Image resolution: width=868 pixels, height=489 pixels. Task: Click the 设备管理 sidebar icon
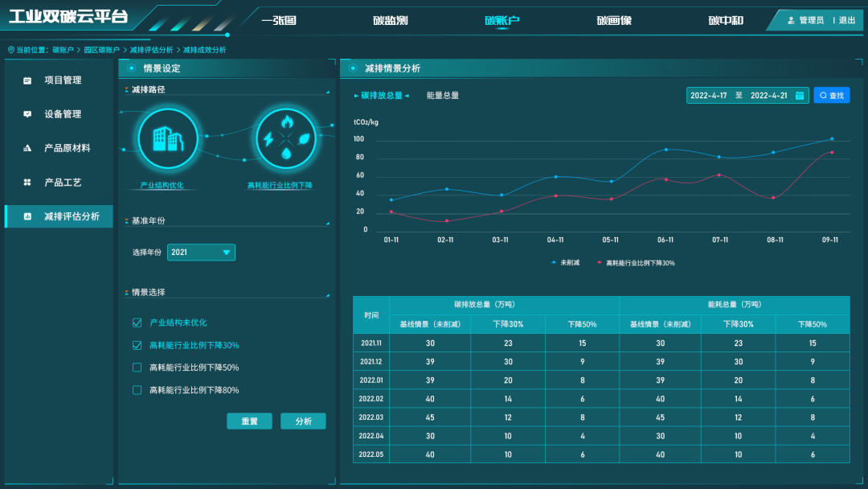point(27,114)
